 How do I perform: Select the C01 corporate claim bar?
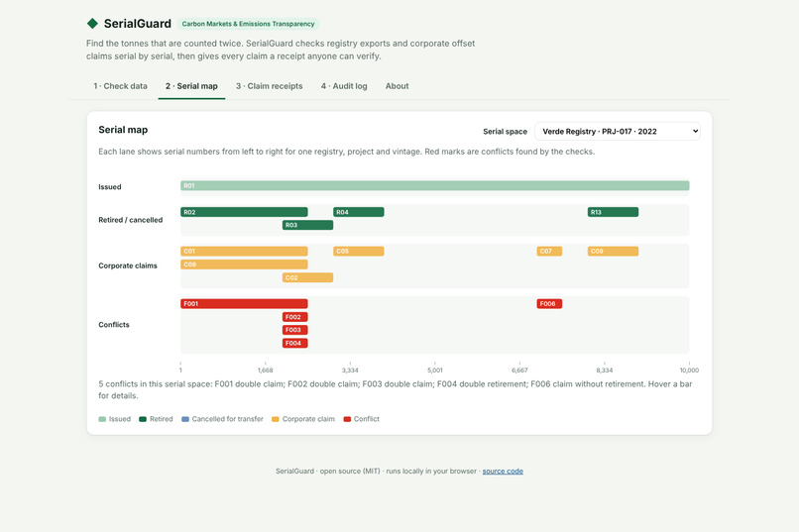click(x=244, y=251)
